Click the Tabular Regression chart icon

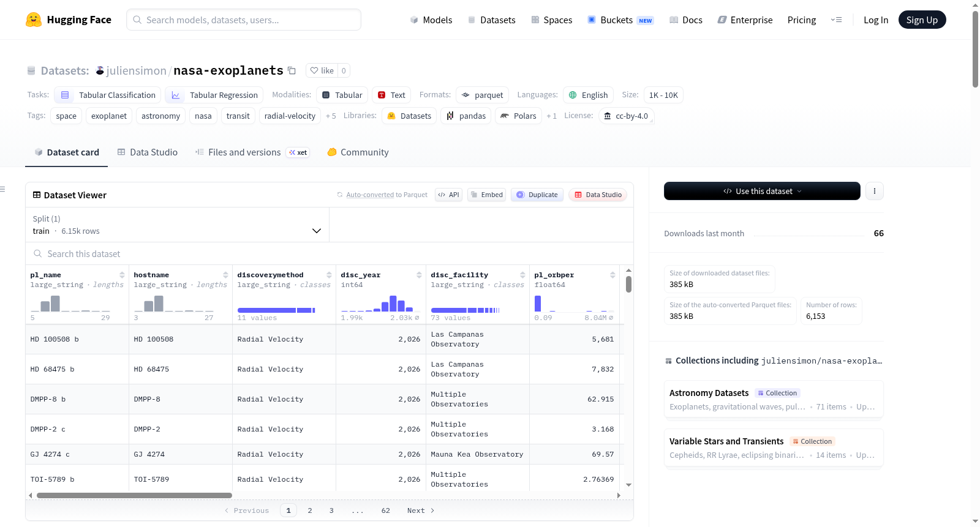click(x=176, y=95)
